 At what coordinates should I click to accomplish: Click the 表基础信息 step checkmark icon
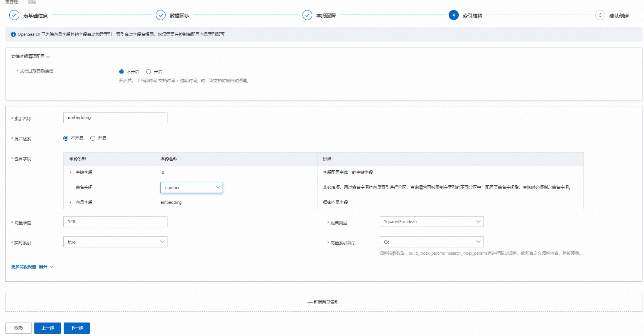[14, 15]
